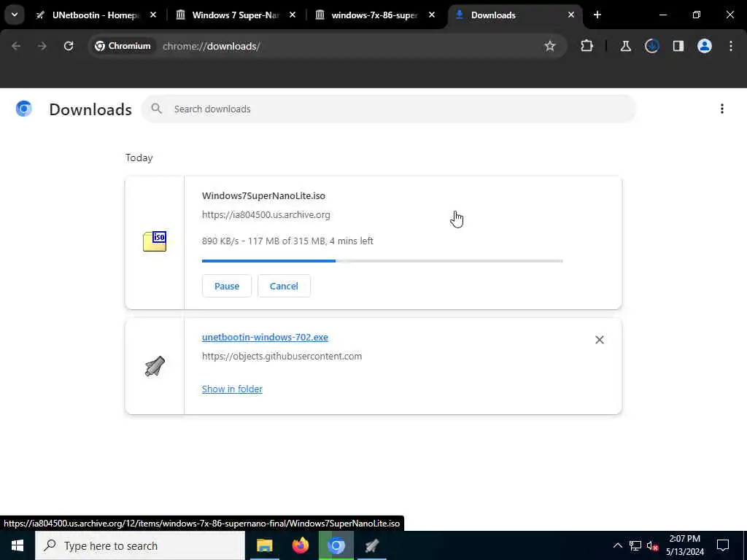Click the Chromium taskbar icon
Image resolution: width=747 pixels, height=560 pixels.
336,545
